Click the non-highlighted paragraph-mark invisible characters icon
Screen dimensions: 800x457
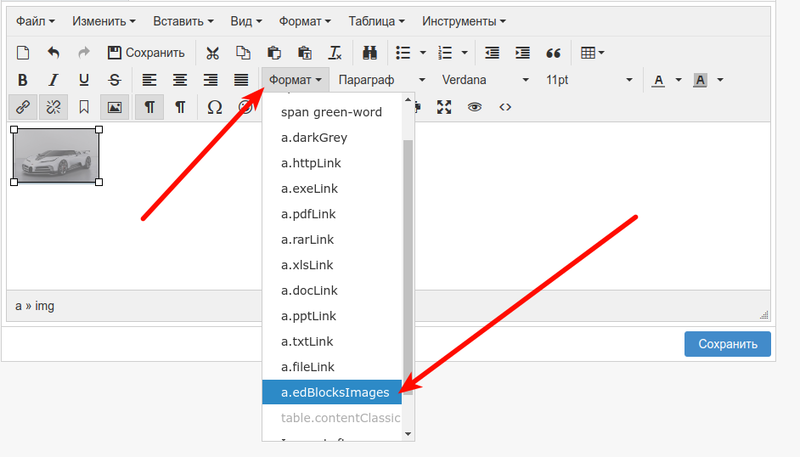pos(180,107)
